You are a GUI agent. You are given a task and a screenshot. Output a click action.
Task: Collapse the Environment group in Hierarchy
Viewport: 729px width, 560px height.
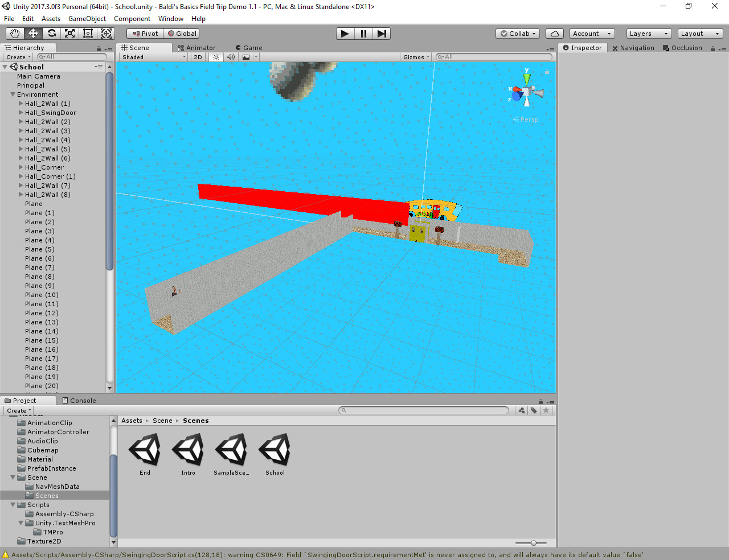pos(13,94)
